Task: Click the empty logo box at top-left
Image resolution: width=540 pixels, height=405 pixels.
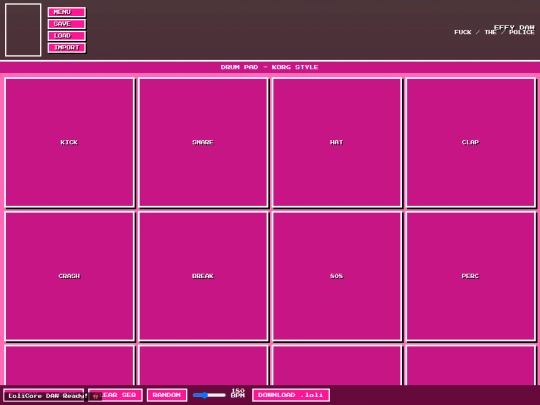Action: pyautogui.click(x=23, y=30)
